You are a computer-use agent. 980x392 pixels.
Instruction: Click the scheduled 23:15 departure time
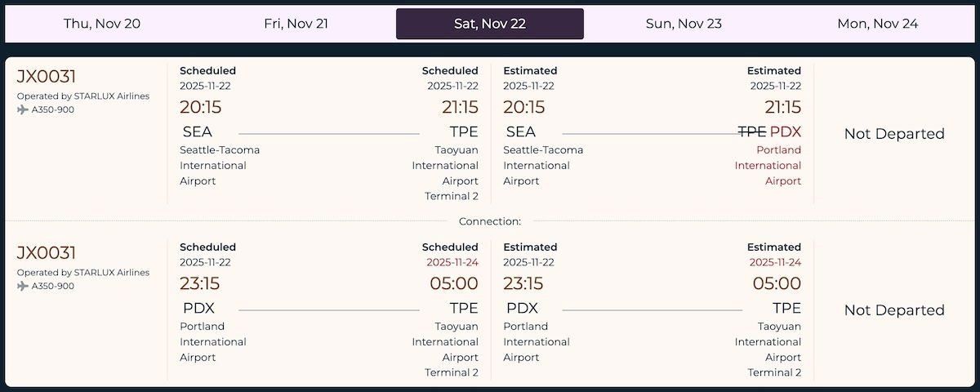pyautogui.click(x=201, y=283)
